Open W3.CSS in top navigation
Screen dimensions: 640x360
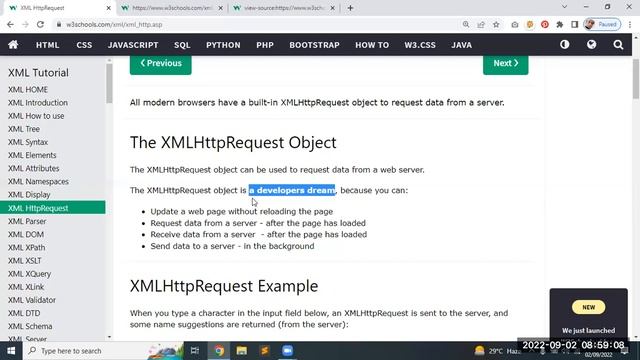pyautogui.click(x=420, y=45)
